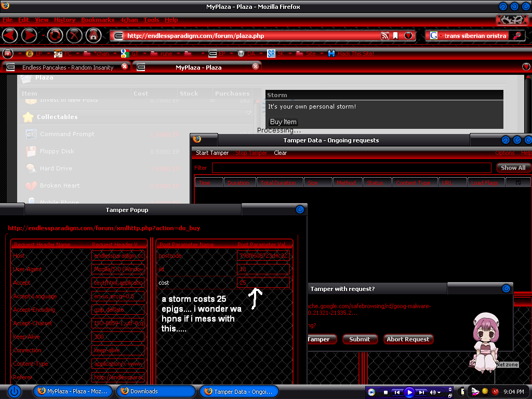532x399 pixels.
Task: Open the Edit menu
Action: 23,20
